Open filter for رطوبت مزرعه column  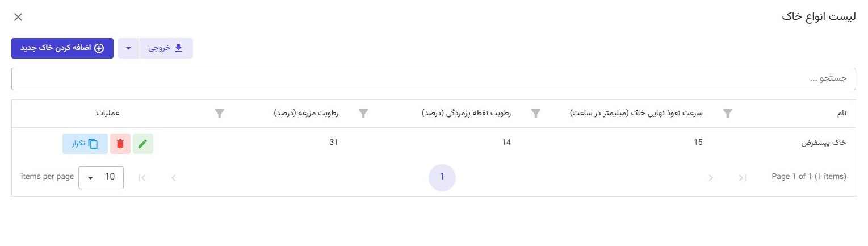coord(220,114)
